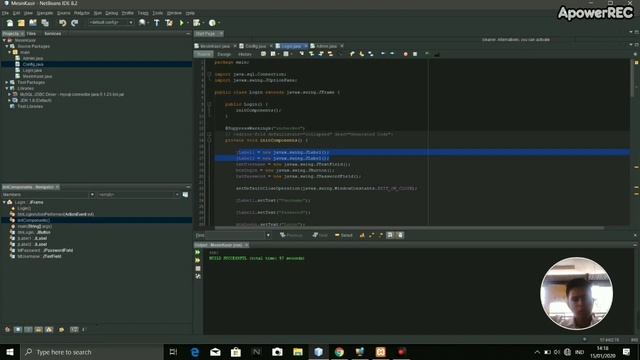Click the Profile Project toolbar icon

[x=212, y=23]
